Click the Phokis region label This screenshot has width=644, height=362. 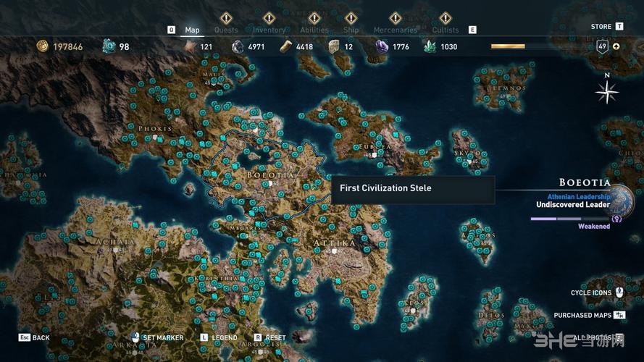tap(155, 128)
